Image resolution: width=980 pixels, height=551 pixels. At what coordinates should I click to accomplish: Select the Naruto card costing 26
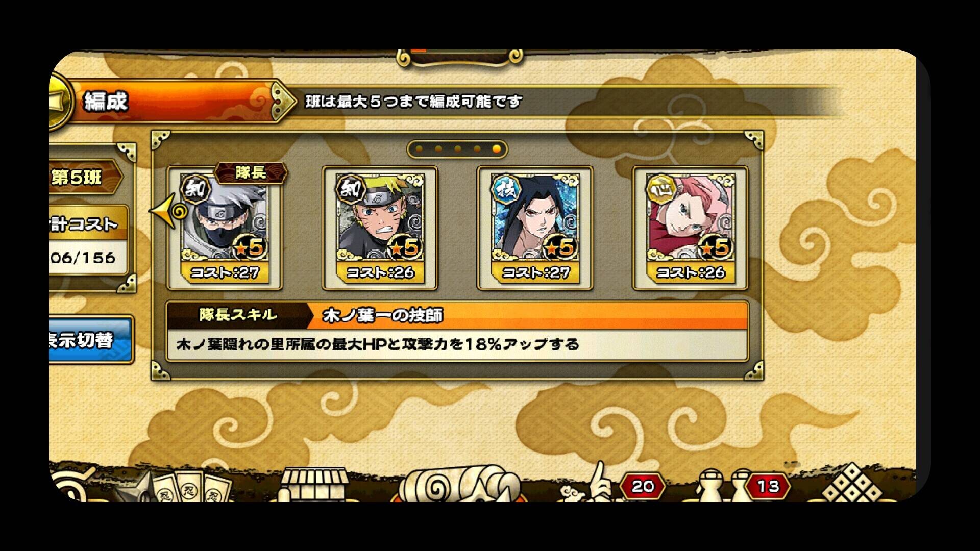coord(380,228)
